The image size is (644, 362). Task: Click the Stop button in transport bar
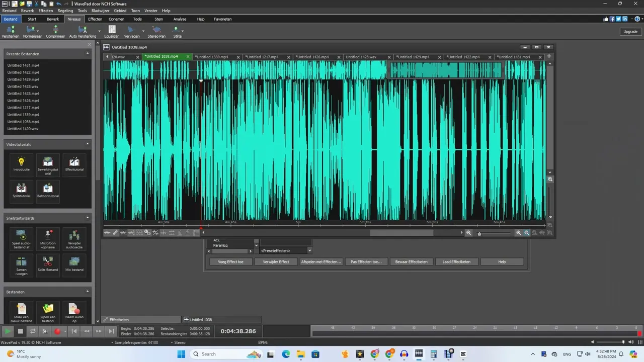coord(21,331)
